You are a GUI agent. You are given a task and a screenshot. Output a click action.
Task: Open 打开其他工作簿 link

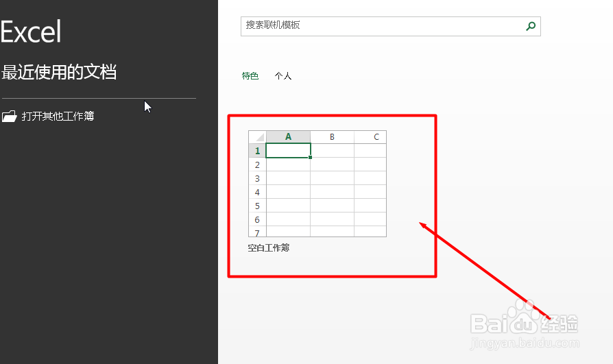pyautogui.click(x=58, y=116)
